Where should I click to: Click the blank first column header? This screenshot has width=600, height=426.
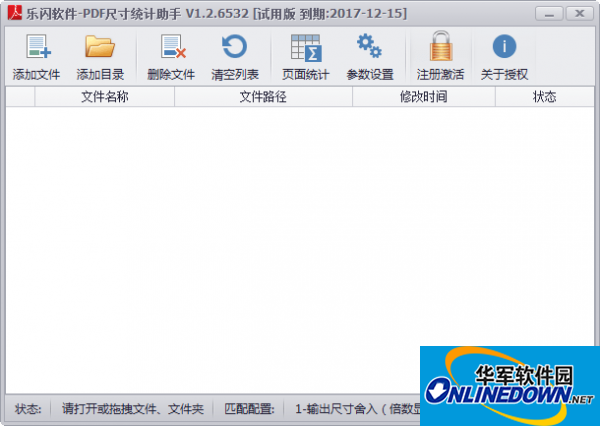(20, 96)
